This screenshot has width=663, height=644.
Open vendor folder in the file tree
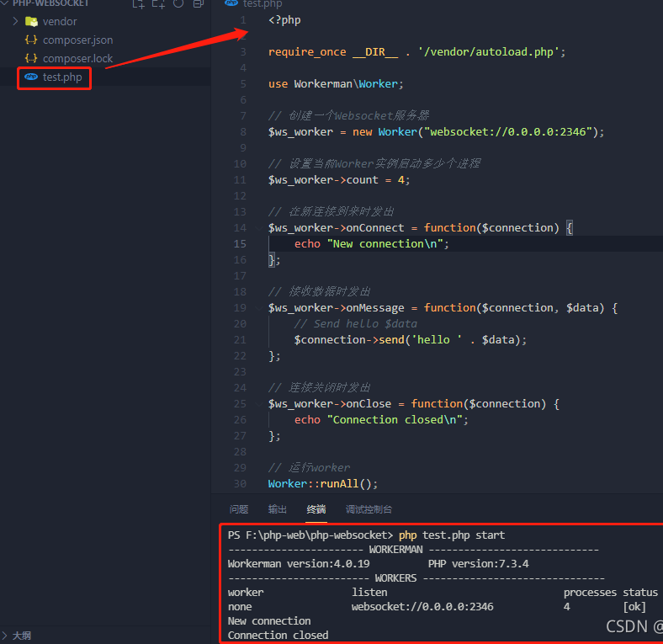click(60, 22)
